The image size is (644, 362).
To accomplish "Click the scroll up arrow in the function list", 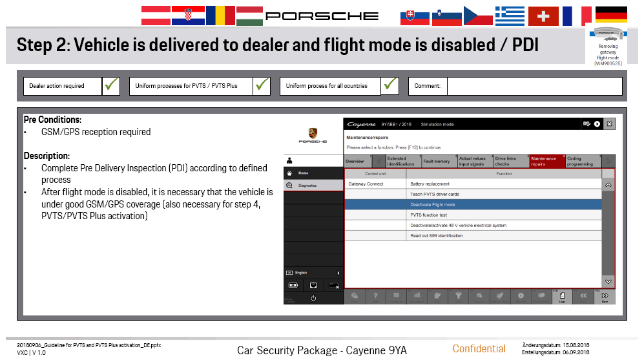I will coord(608,185).
